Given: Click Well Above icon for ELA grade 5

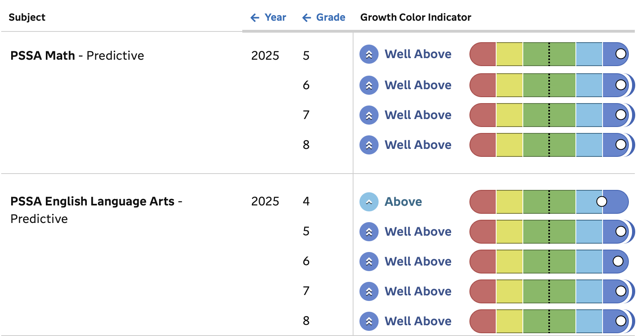Looking at the screenshot, I should [x=369, y=232].
